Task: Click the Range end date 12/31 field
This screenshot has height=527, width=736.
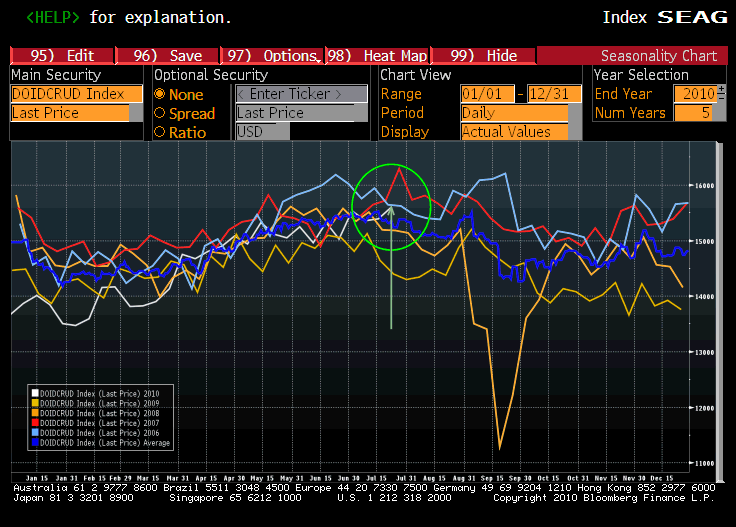Action: click(x=554, y=94)
